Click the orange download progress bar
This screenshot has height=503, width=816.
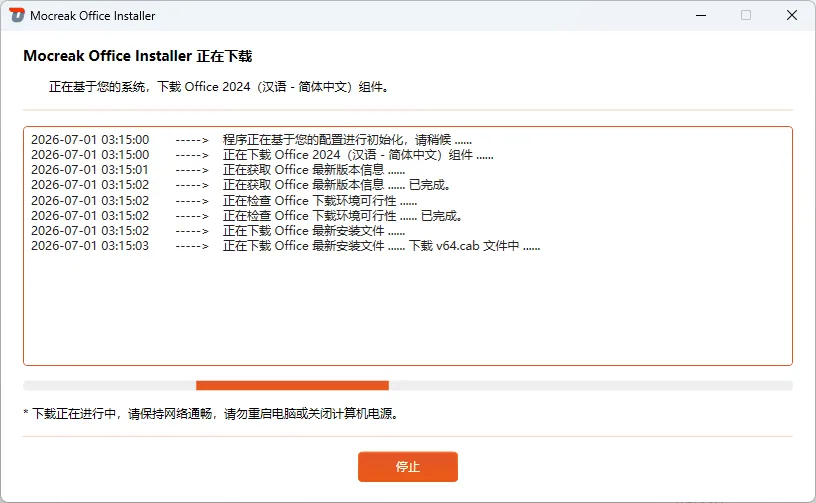pyautogui.click(x=292, y=385)
